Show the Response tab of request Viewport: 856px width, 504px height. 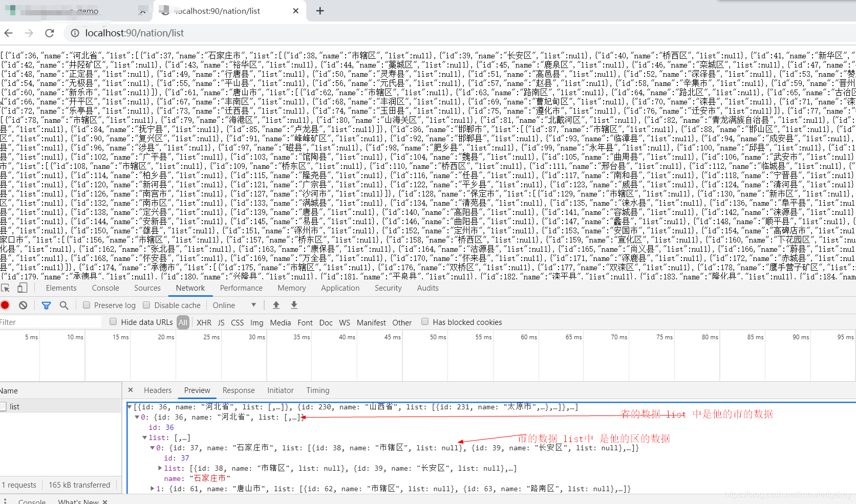(239, 390)
